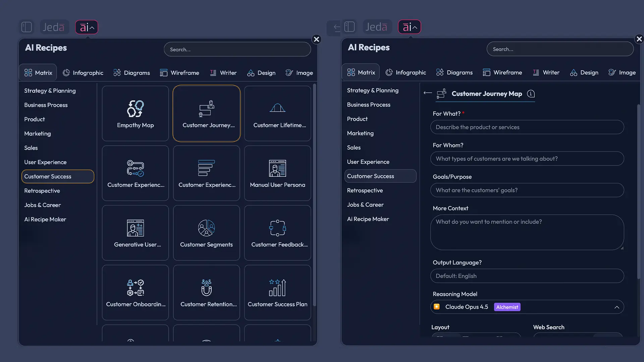Image resolution: width=644 pixels, height=362 pixels.
Task: Toggle the sidebar panel icon
Action: pyautogui.click(x=26, y=27)
